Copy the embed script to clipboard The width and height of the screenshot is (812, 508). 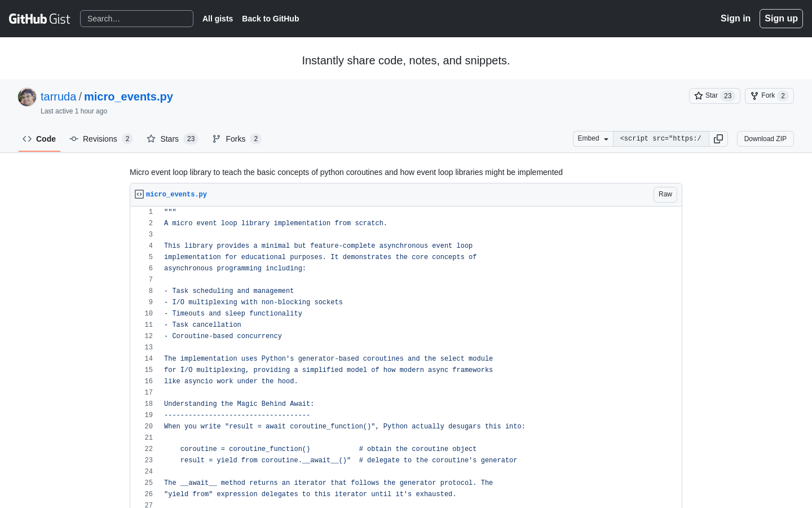point(718,139)
